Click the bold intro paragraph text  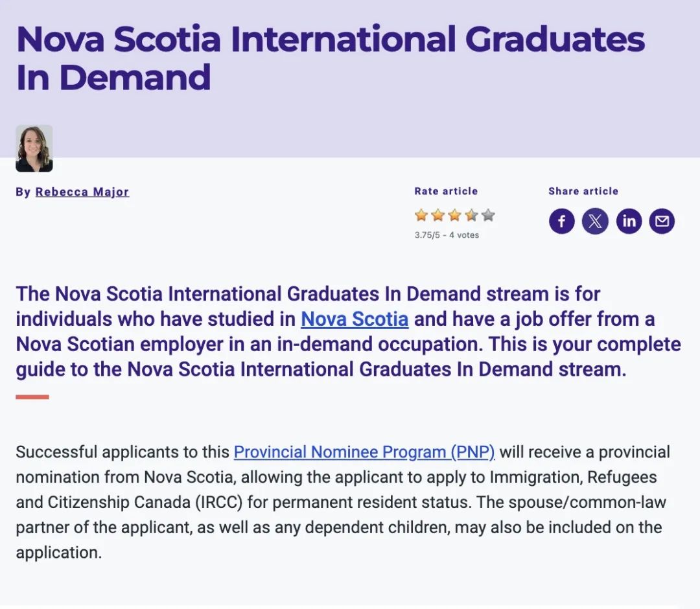348,332
